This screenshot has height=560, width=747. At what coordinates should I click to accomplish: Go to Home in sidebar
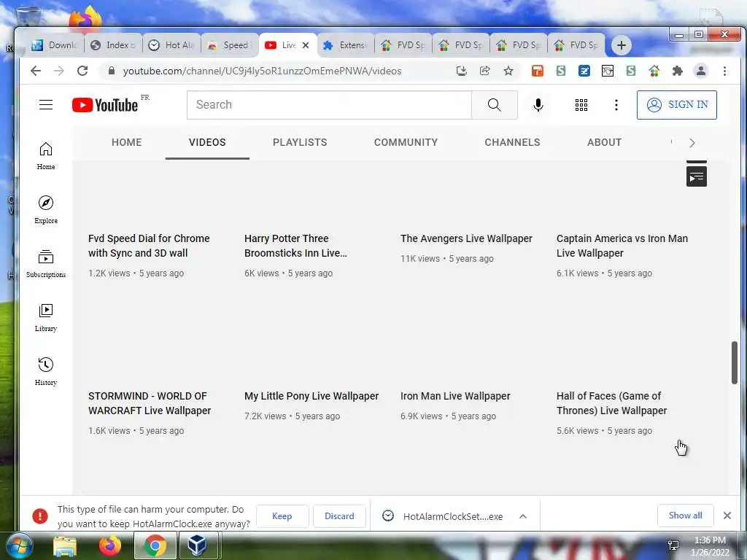[46, 156]
